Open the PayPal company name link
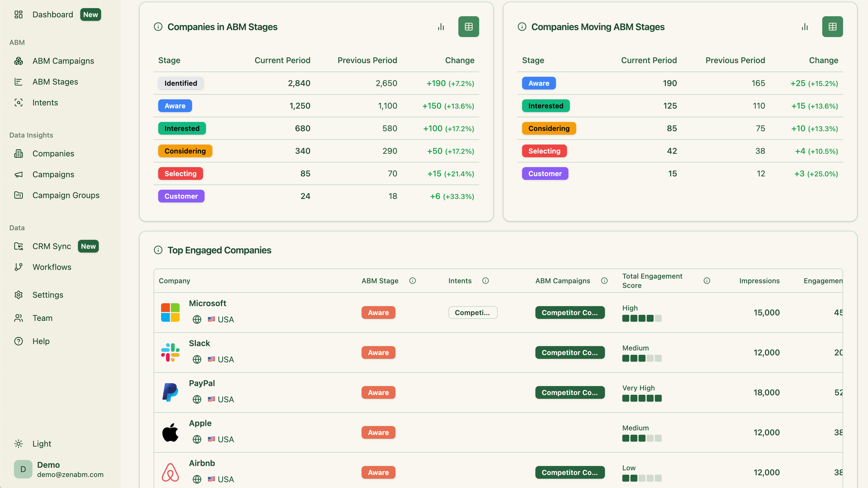 [x=202, y=383]
